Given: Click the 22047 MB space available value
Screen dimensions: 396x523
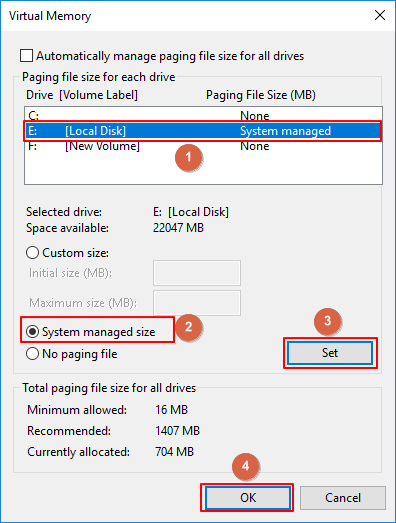Looking at the screenshot, I should (178, 228).
